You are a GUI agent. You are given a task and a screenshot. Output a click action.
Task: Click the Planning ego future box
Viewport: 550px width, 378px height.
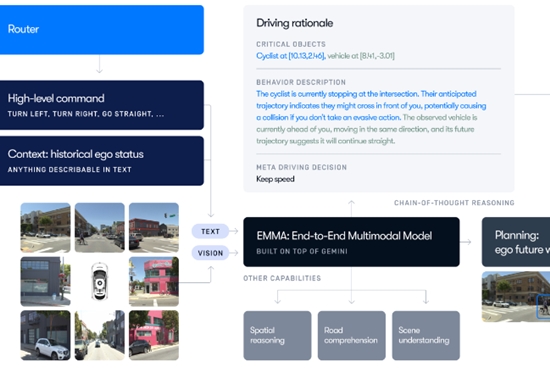tap(516, 242)
